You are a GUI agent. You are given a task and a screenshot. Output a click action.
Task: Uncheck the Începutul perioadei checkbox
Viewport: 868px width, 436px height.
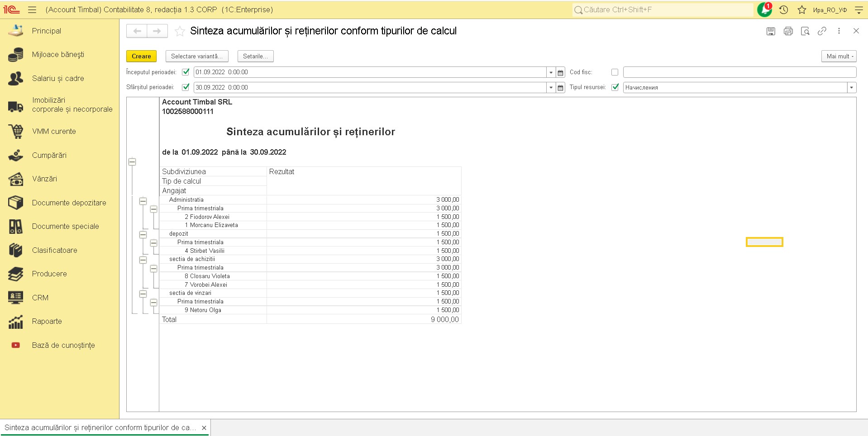[x=186, y=72]
